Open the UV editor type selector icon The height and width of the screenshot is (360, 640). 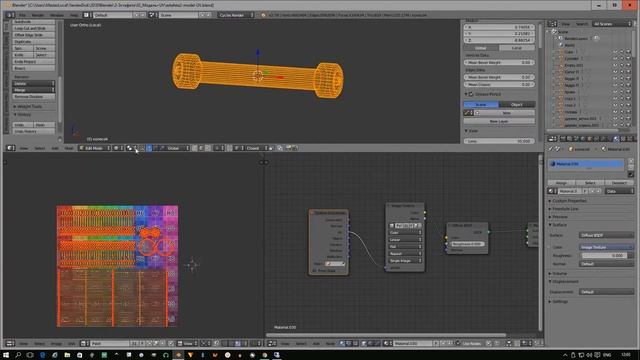[10, 344]
